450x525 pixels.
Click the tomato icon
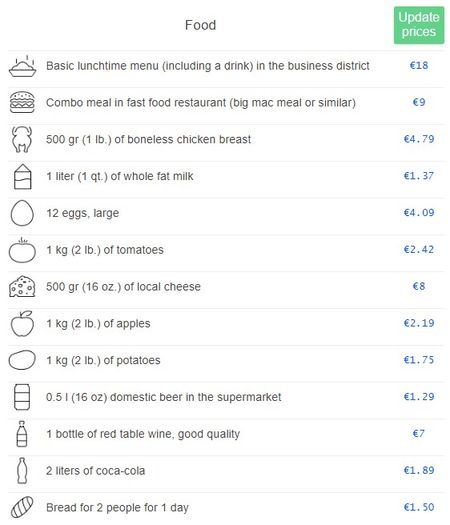22,250
